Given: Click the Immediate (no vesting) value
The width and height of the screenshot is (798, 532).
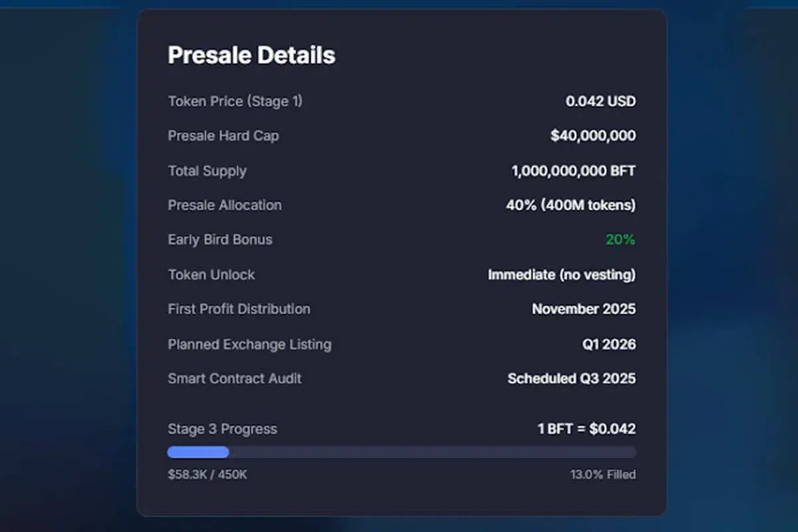Looking at the screenshot, I should pos(562,275).
